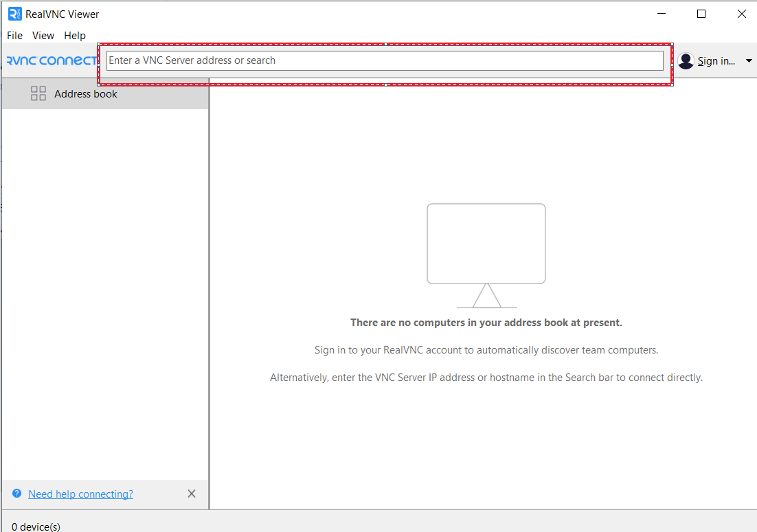Expand the dropdown arrow beside Sign in
The height and width of the screenshot is (532, 757).
click(749, 61)
